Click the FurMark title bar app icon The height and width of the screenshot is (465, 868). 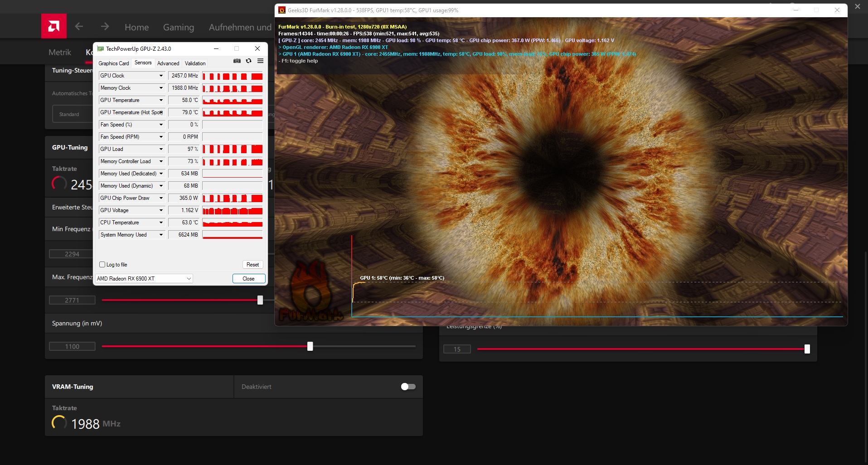click(282, 10)
